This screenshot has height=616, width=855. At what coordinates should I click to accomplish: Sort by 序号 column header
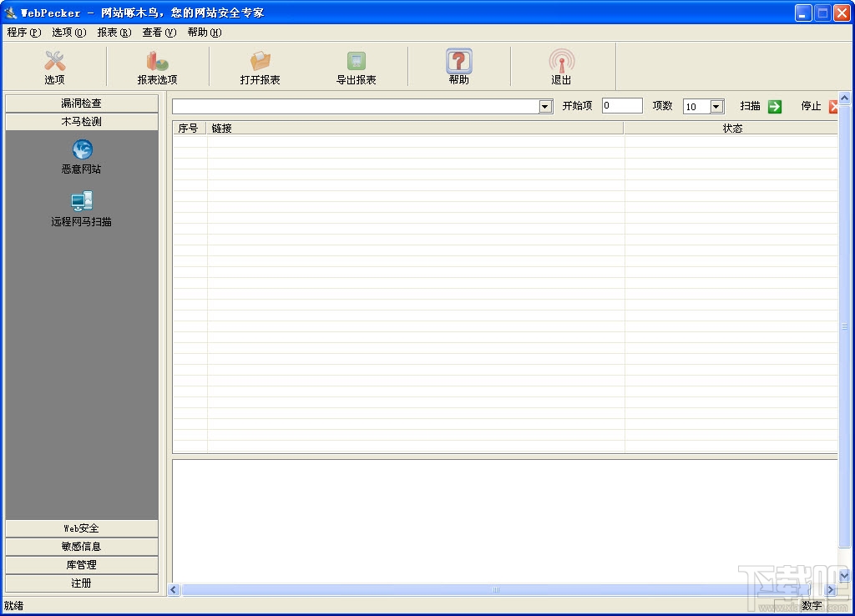coord(189,128)
